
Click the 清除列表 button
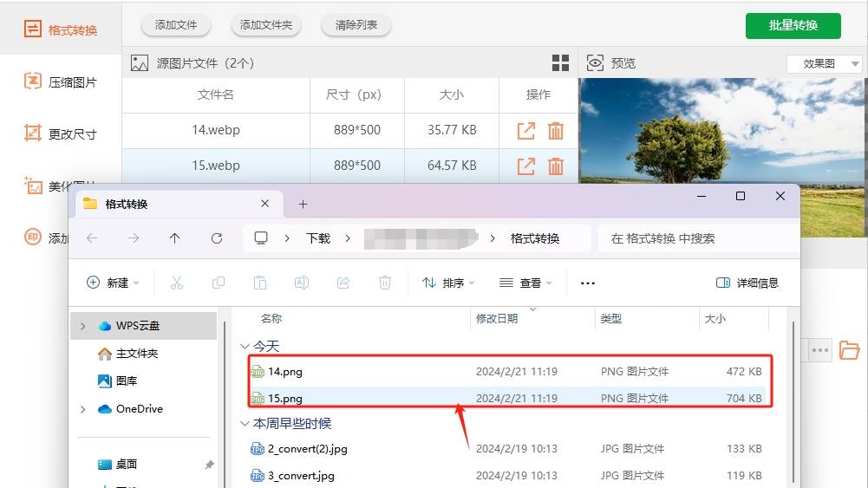(x=356, y=25)
